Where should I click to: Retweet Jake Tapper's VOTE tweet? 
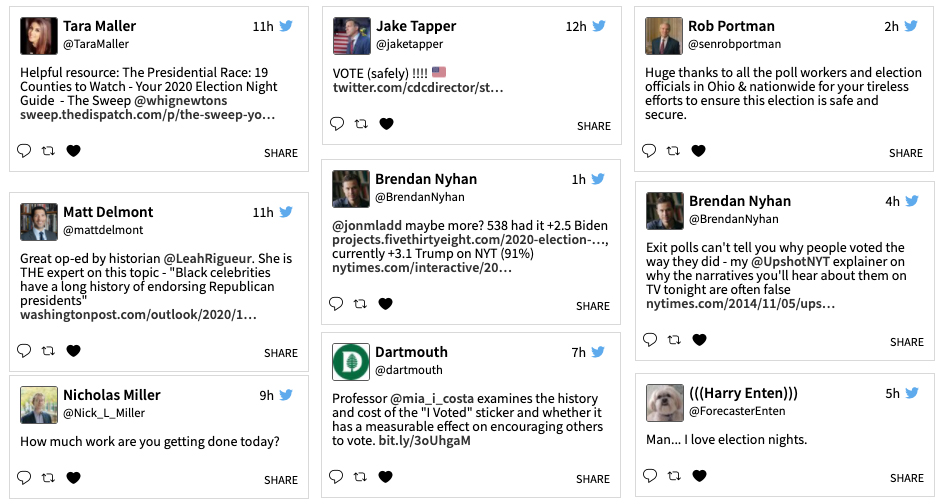click(x=361, y=124)
